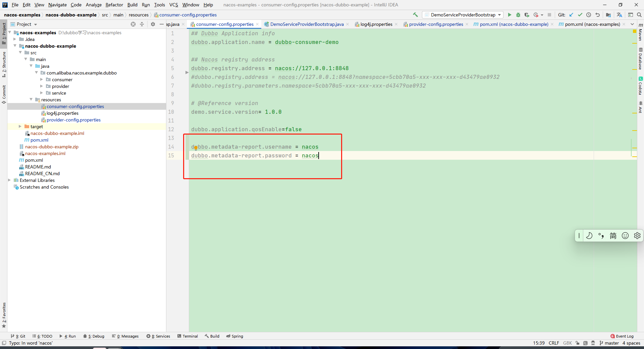644x349 pixels.
Task: Open the Structure side tab
Action: coord(4,64)
